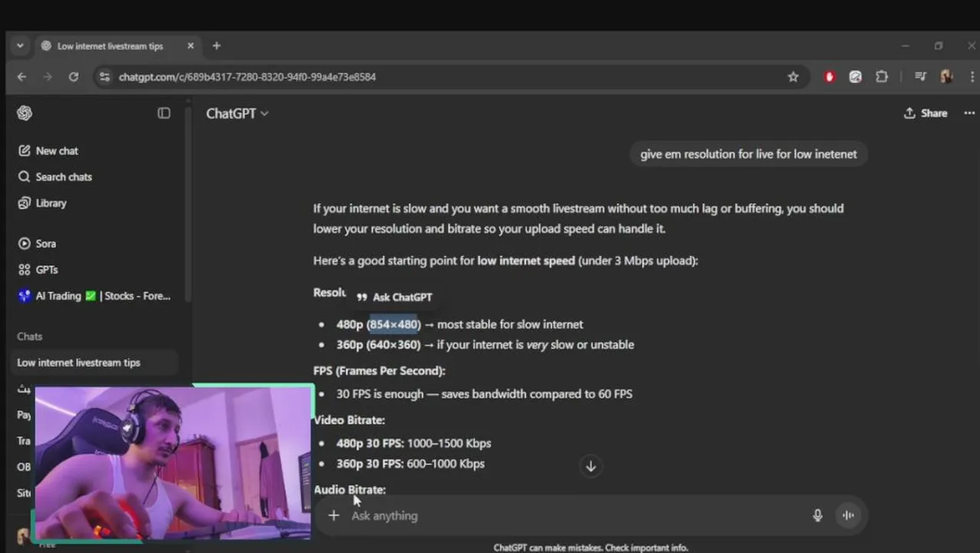Screen dimensions: 980x553
Task: Share this conversation
Action: pos(925,113)
